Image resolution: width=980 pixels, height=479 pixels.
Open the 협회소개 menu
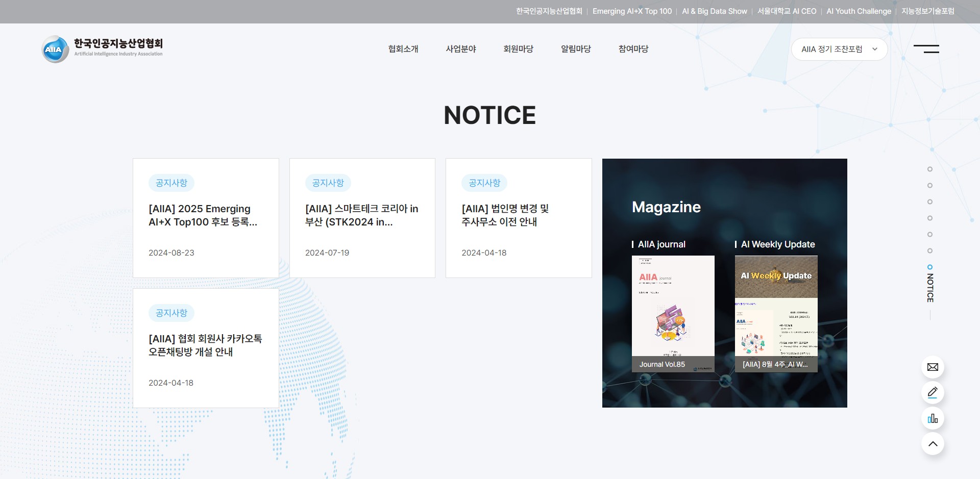coord(403,49)
